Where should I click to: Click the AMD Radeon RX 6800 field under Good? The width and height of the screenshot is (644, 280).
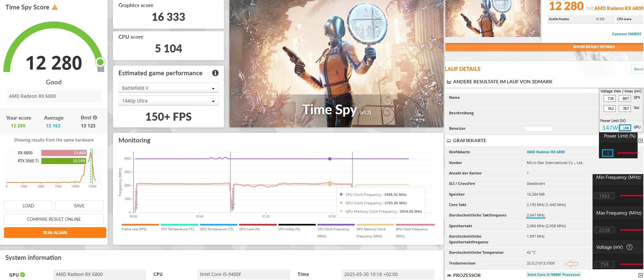click(53, 96)
